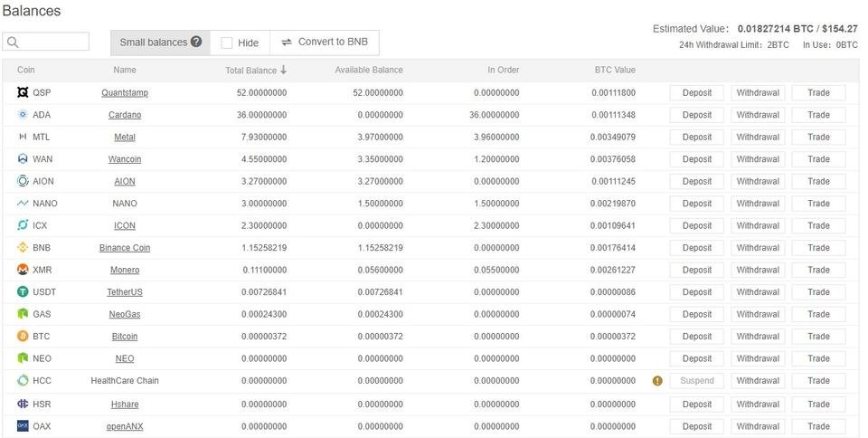Click Convert to BNB button
868x438 pixels.
(x=325, y=43)
